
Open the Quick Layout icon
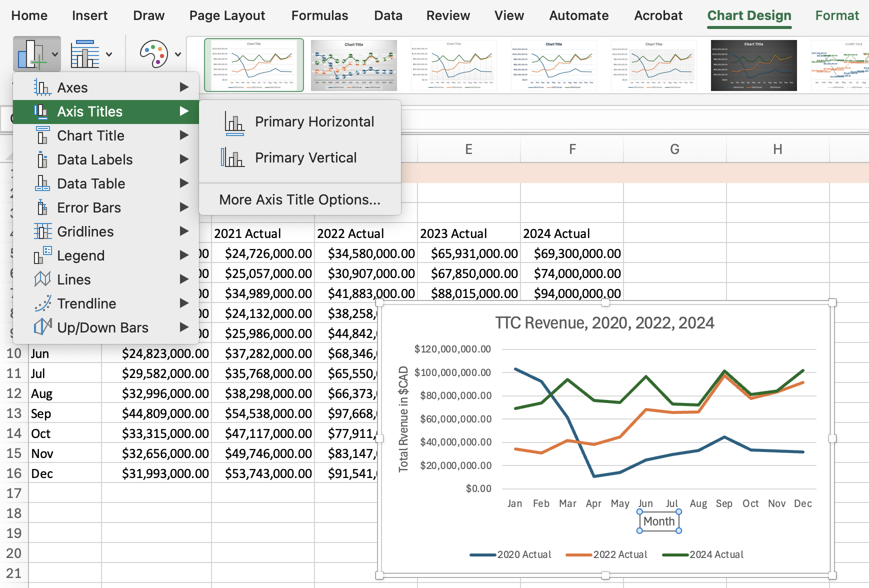pos(85,54)
